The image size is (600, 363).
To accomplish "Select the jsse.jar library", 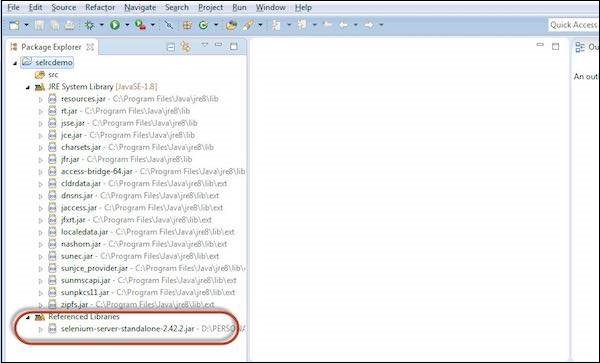I will click(x=73, y=123).
